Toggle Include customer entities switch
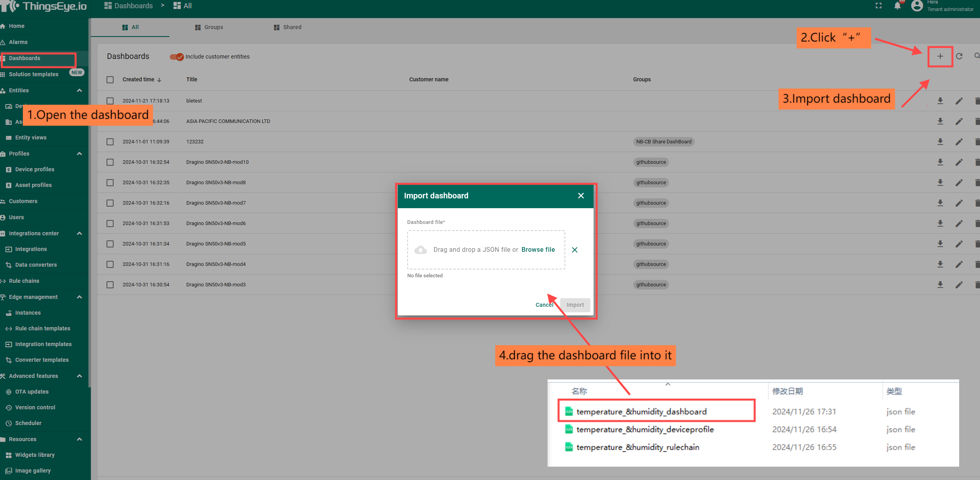The width and height of the screenshot is (980, 480). [177, 57]
